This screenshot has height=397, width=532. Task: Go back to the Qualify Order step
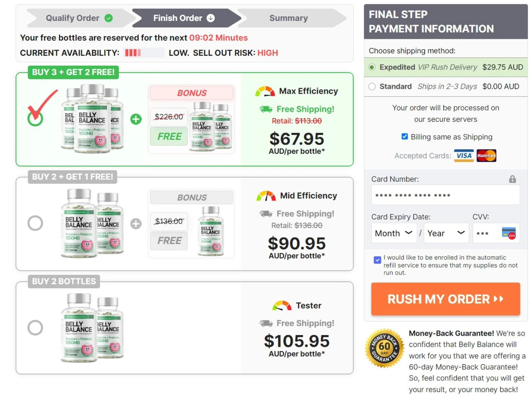point(73,18)
